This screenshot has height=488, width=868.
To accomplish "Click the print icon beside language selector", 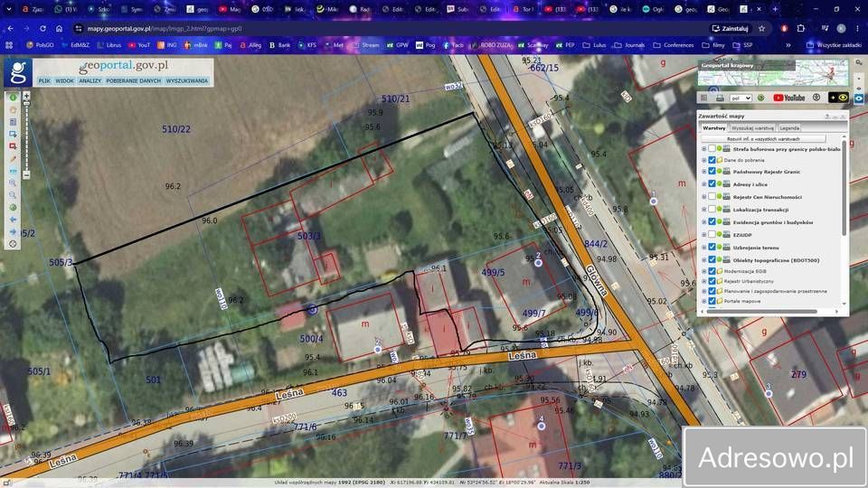I will point(720,98).
